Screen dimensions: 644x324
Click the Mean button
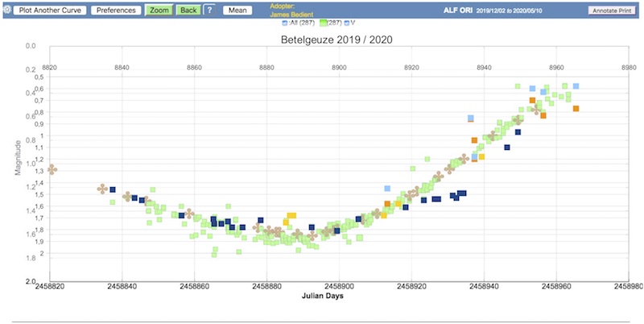click(237, 10)
